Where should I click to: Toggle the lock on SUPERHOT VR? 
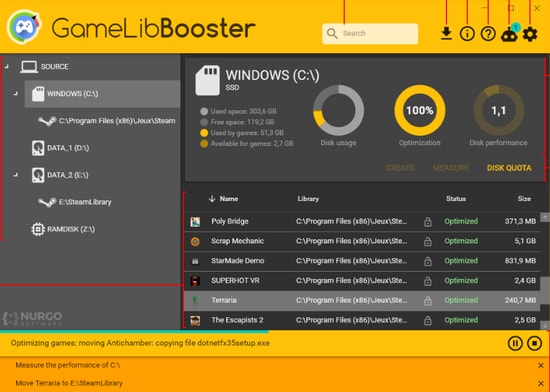427,281
